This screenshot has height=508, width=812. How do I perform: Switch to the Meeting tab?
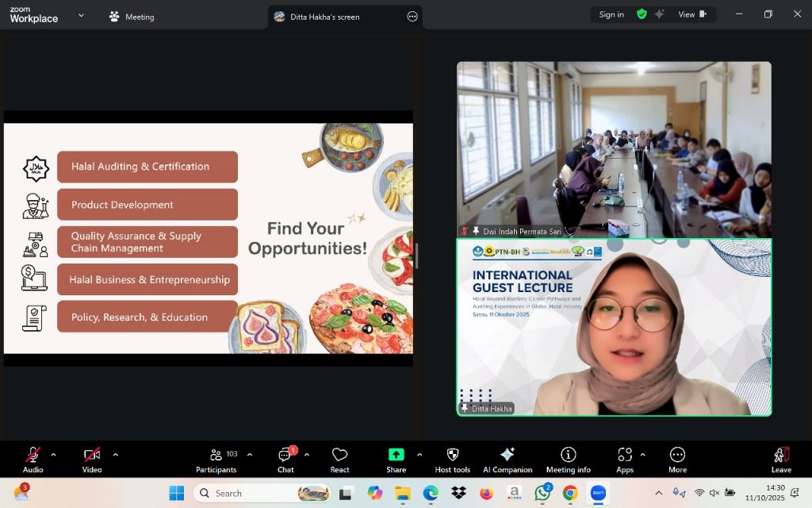click(132, 17)
